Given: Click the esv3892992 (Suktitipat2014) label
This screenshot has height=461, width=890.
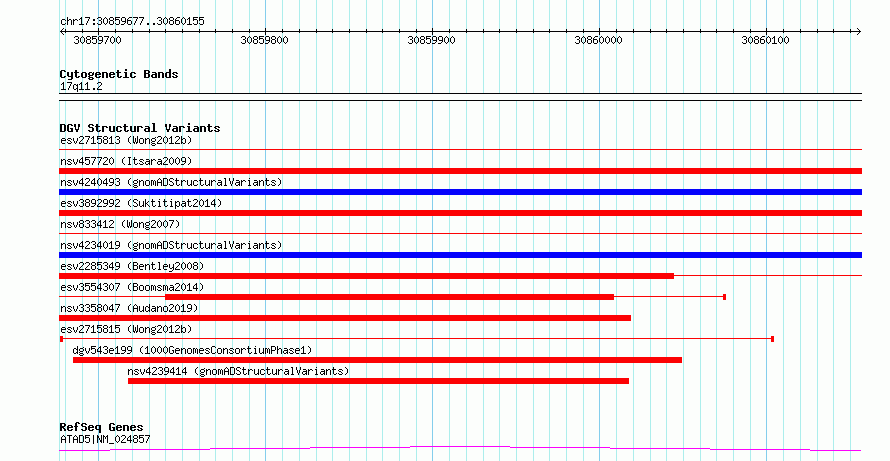Looking at the screenshot, I should point(141,203).
